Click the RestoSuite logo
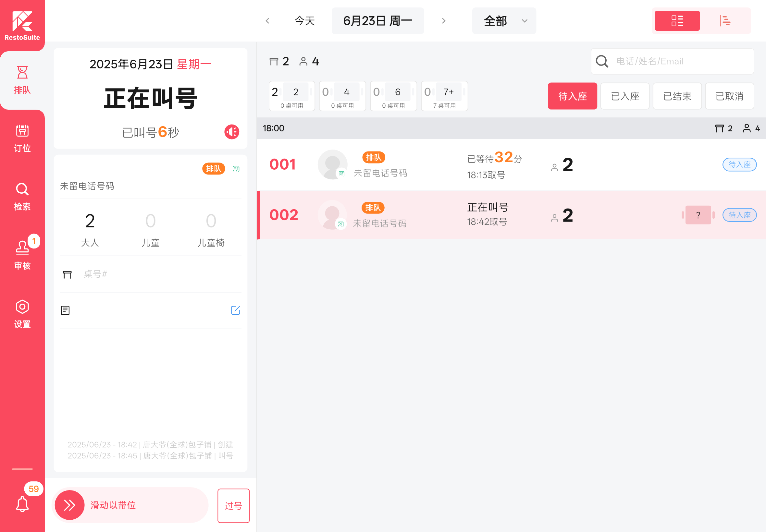The width and height of the screenshot is (766, 532). point(22,26)
